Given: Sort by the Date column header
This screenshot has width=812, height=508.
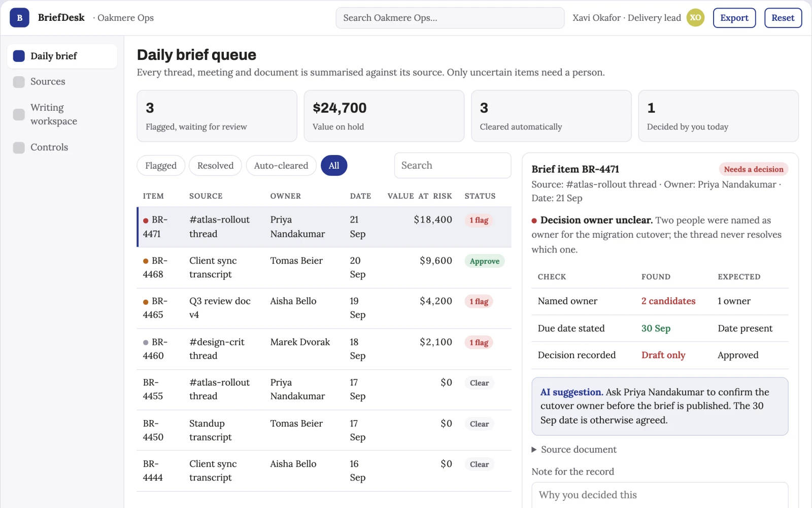Looking at the screenshot, I should point(360,196).
